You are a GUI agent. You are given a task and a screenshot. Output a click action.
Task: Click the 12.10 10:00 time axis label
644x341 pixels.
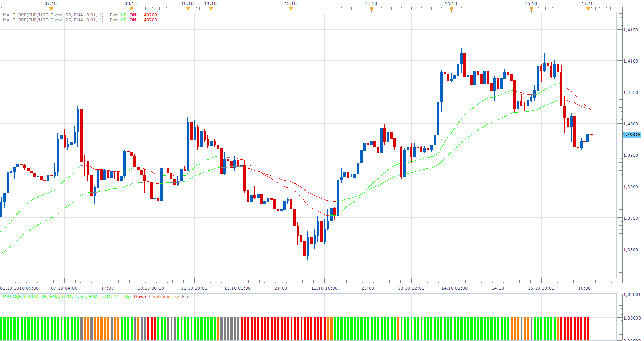pyautogui.click(x=324, y=288)
